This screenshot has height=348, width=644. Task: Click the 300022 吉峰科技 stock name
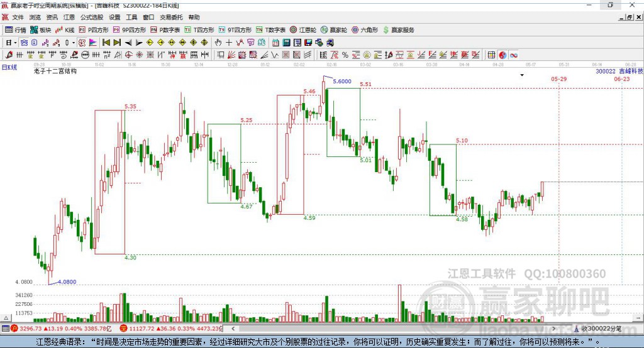click(619, 72)
